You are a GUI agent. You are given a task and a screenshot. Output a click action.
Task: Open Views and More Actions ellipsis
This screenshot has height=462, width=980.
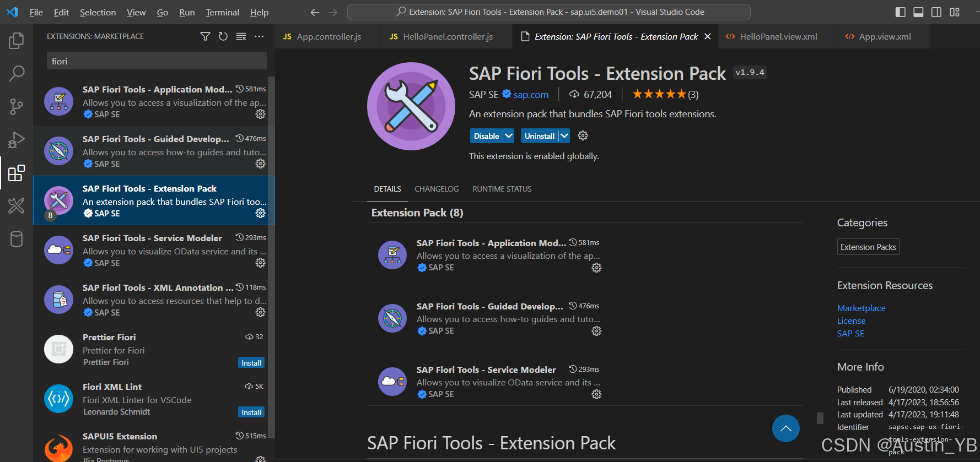tap(259, 36)
